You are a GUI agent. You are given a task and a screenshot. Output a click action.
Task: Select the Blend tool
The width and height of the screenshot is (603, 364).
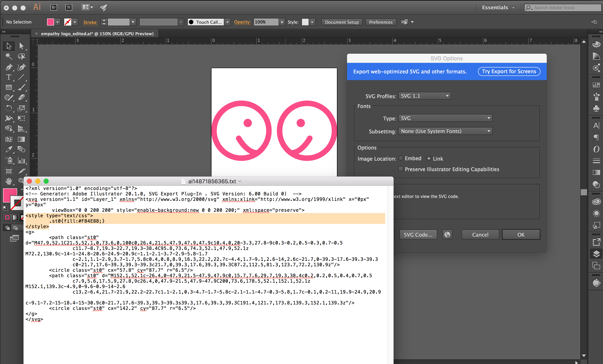pyautogui.click(x=22, y=149)
